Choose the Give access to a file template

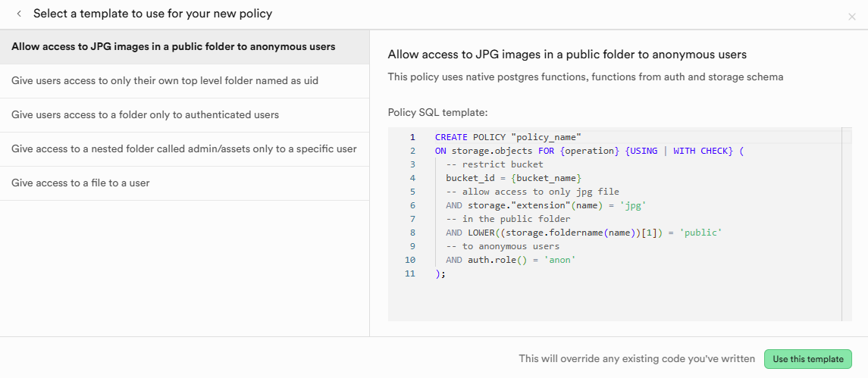coord(185,183)
